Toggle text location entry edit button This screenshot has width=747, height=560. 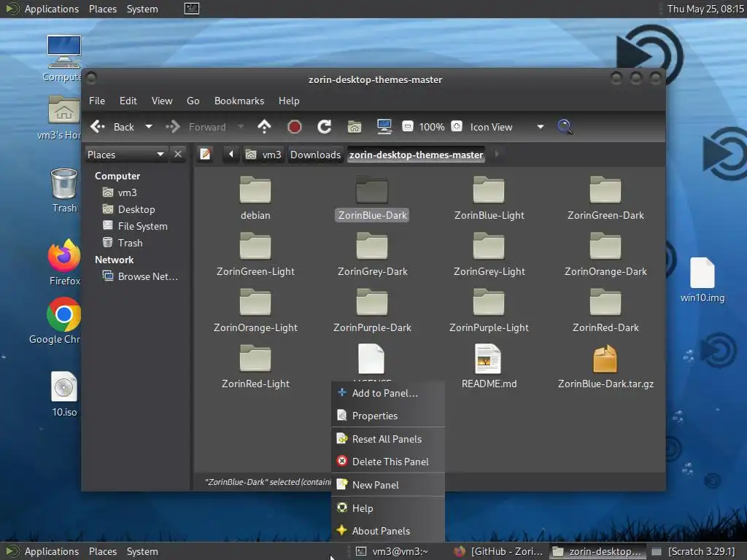[206, 155]
